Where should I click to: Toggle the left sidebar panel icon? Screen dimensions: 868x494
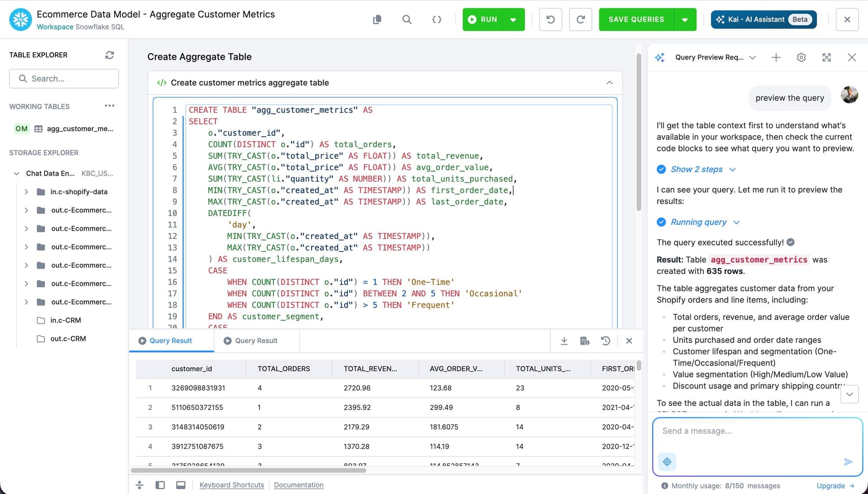(x=160, y=485)
